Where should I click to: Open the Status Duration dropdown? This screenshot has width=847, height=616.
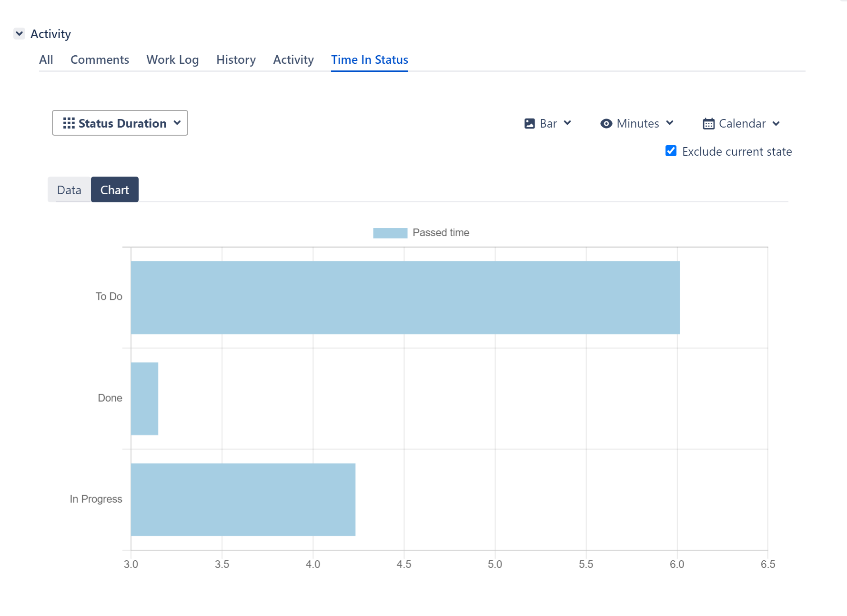pos(120,123)
